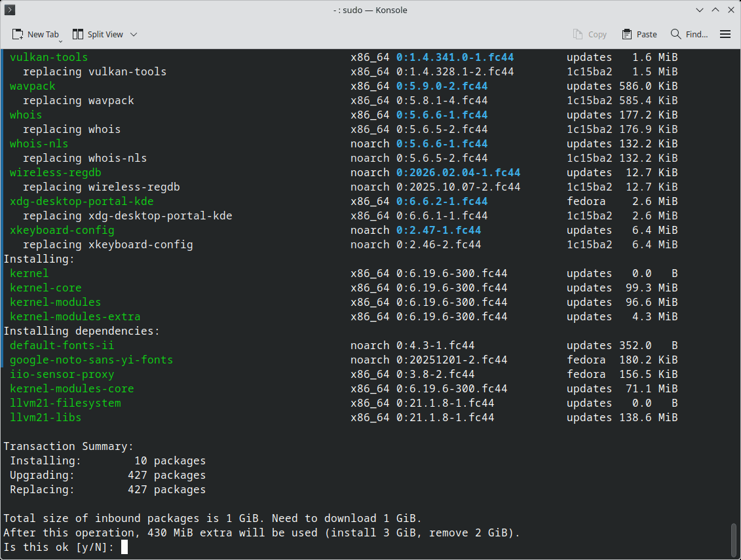Screen dimensions: 741x560
Task: Click the window title "sudo — Konsole"
Action: pyautogui.click(x=370, y=10)
